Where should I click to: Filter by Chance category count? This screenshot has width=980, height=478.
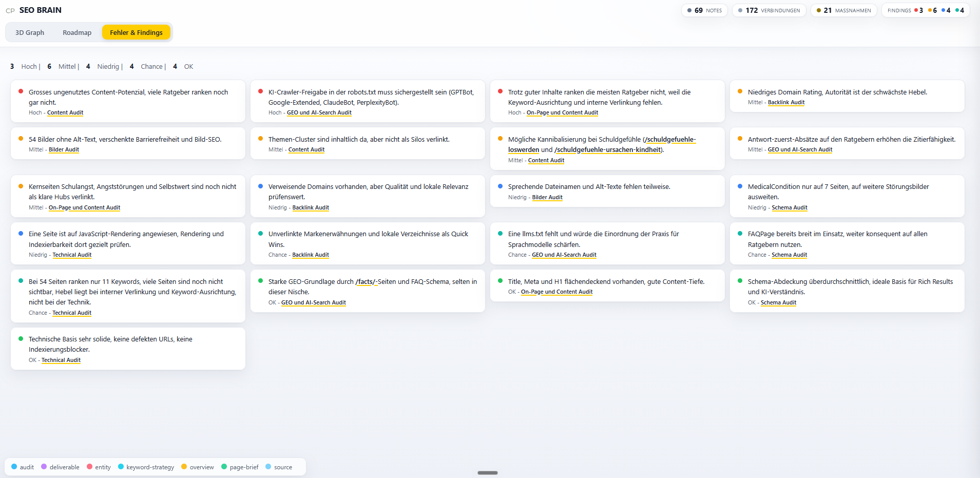pos(148,67)
